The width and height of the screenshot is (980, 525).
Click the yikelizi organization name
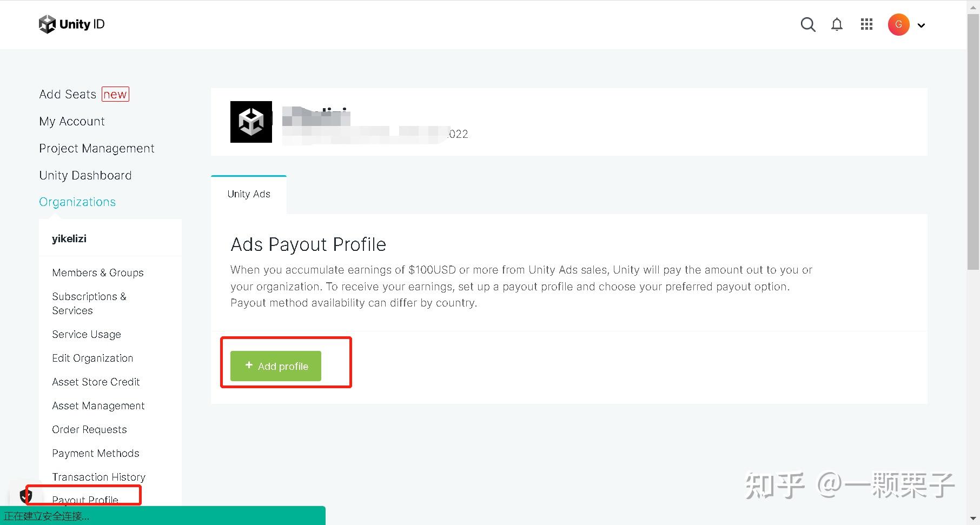69,238
